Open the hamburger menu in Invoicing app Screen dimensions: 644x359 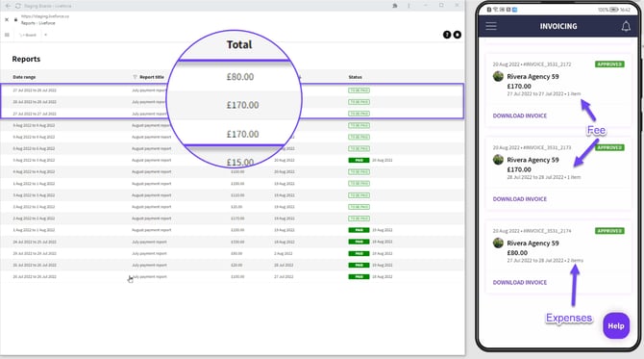491,26
